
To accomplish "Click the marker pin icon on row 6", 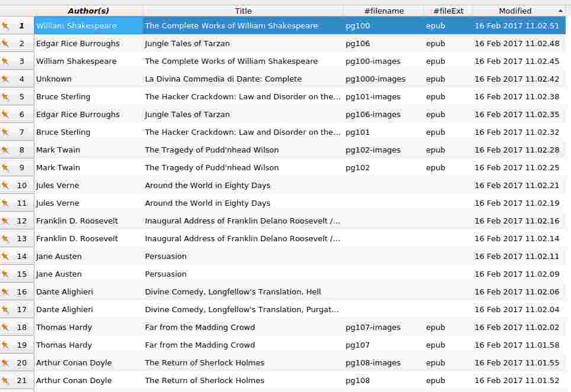I will [5, 114].
